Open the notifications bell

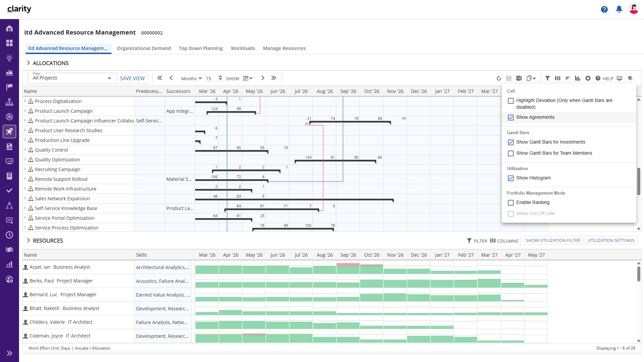pyautogui.click(x=619, y=9)
